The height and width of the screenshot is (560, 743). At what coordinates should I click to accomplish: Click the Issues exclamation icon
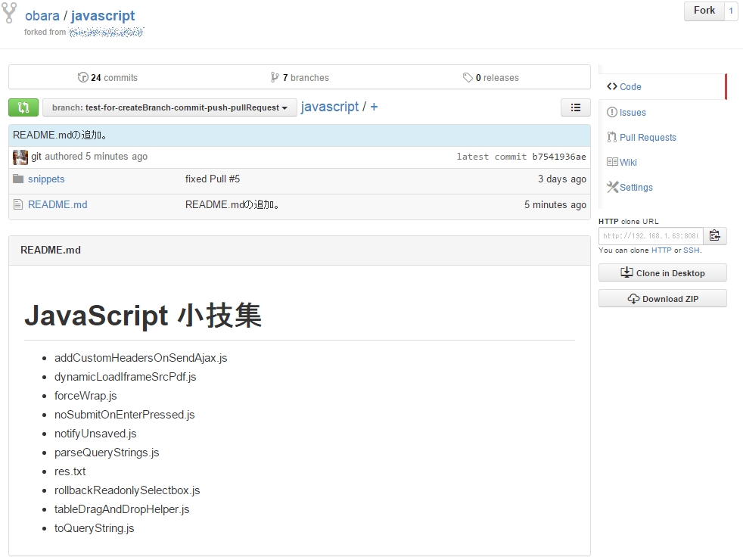click(612, 112)
